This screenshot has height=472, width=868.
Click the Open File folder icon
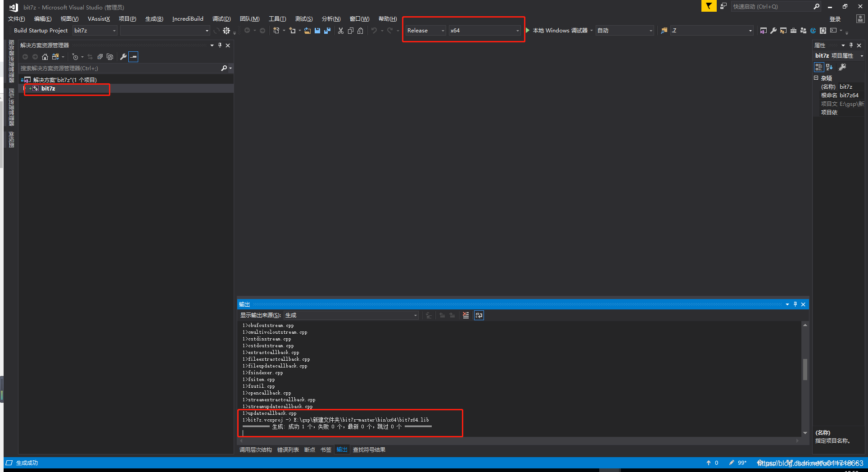(307, 31)
